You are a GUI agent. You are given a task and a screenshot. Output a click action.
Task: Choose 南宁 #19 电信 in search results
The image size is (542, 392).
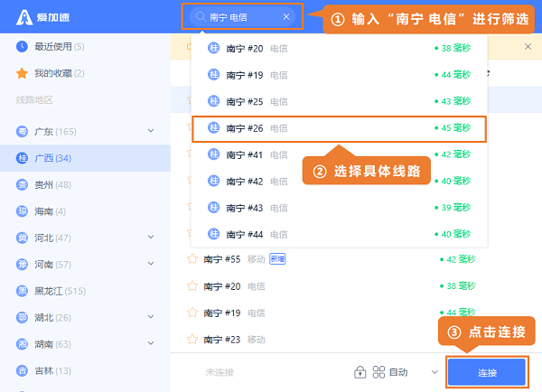pos(339,75)
